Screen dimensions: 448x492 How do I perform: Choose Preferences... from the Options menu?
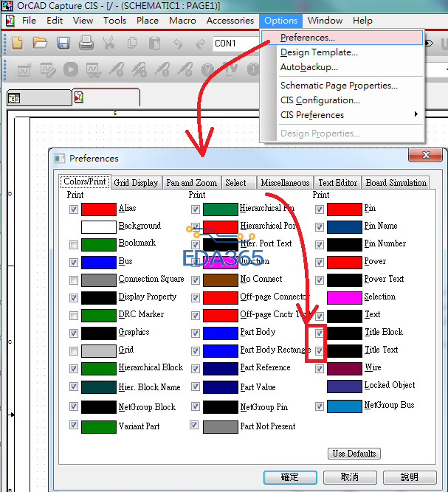[342, 38]
